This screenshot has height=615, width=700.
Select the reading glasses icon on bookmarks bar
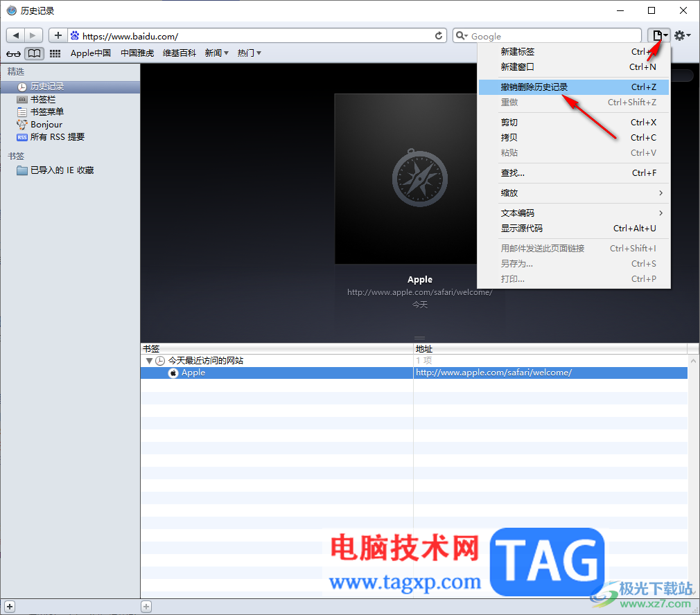coord(12,53)
